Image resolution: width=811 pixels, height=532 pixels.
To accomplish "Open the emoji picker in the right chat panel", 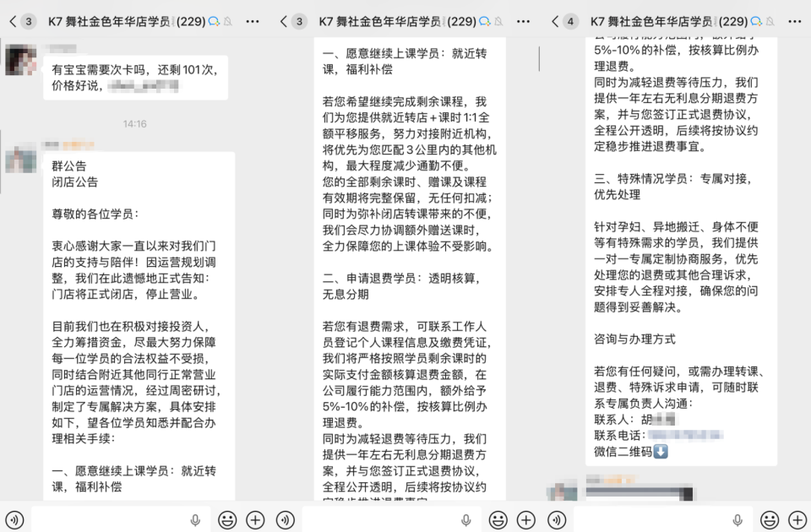I will click(x=770, y=520).
